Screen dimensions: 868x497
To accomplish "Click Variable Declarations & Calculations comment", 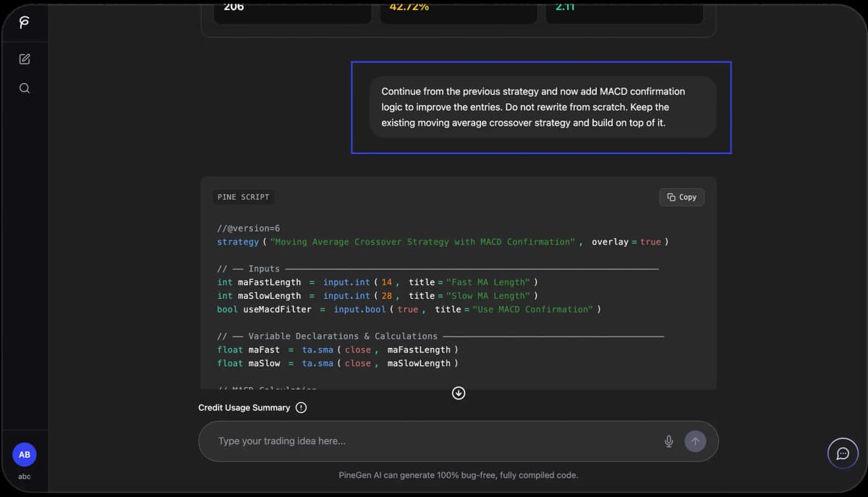I will pyautogui.click(x=440, y=336).
